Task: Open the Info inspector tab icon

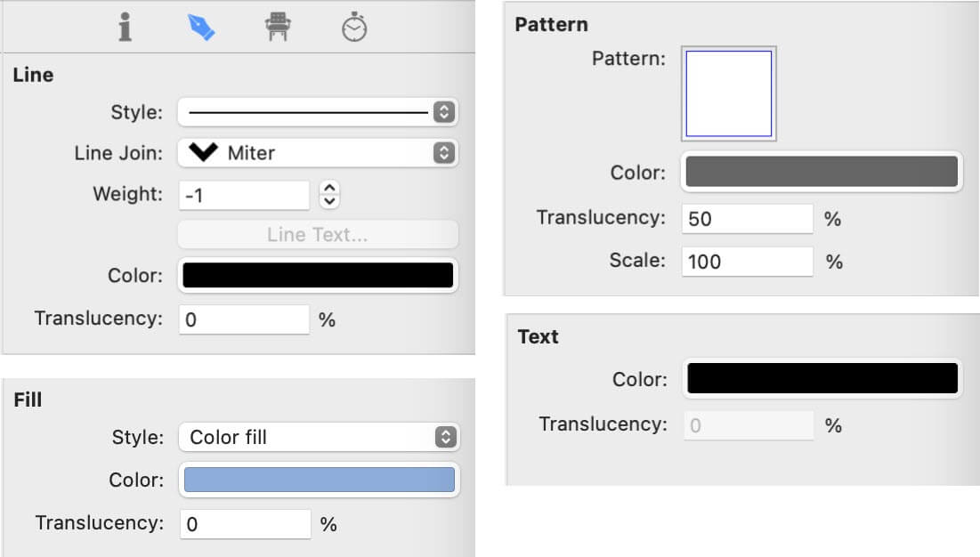Action: click(x=126, y=28)
